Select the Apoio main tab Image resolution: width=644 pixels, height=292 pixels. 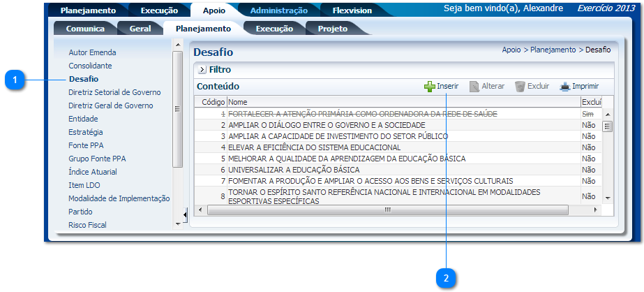pyautogui.click(x=214, y=10)
